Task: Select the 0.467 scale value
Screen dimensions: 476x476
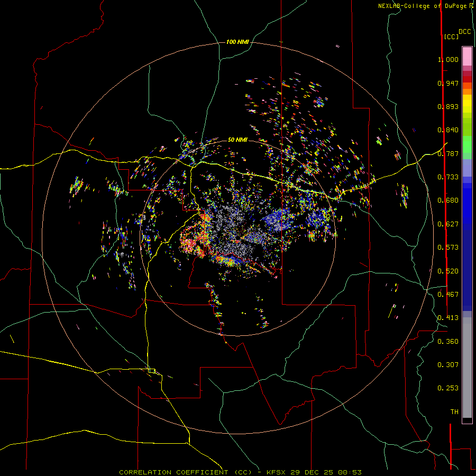Action: 448,295
